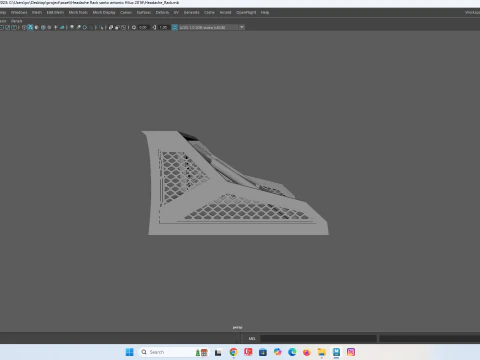Toggle X-Ray Joints display
The image size is (480, 360).
(x=124, y=27)
